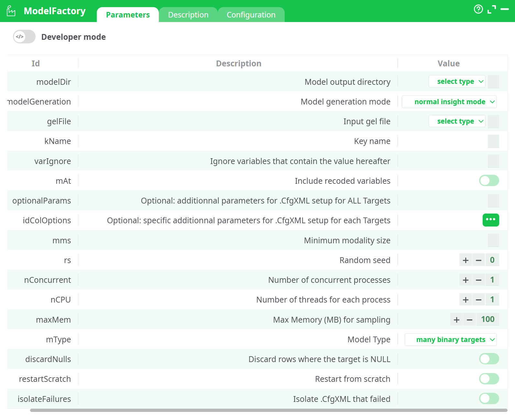
Task: Click the minimize panel dash icon
Action: (x=504, y=9)
